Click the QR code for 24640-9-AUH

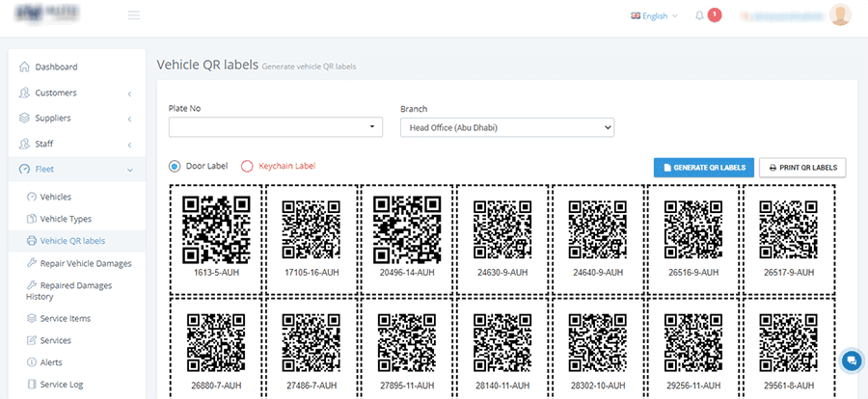598,229
